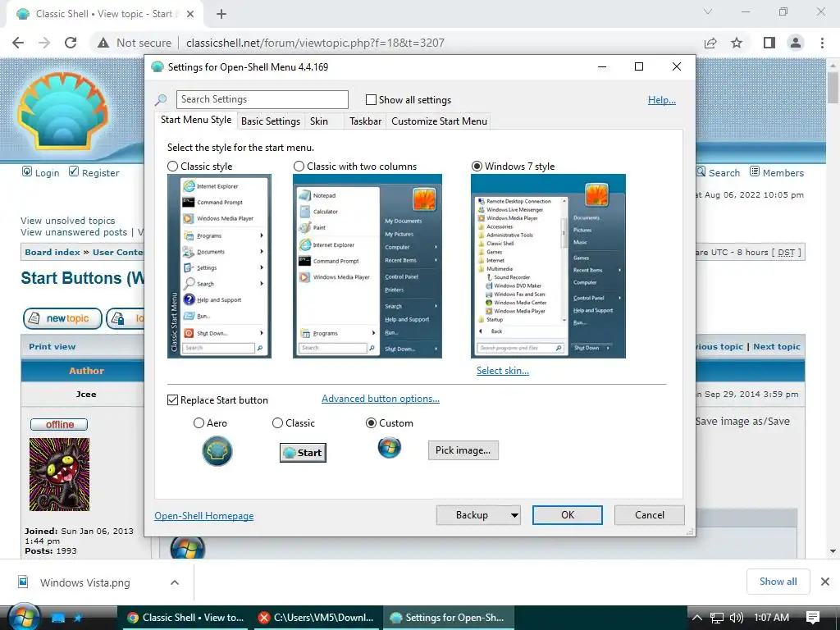Click the Windows Start orb on the taskbar
840x630 pixels.
pyautogui.click(x=23, y=618)
